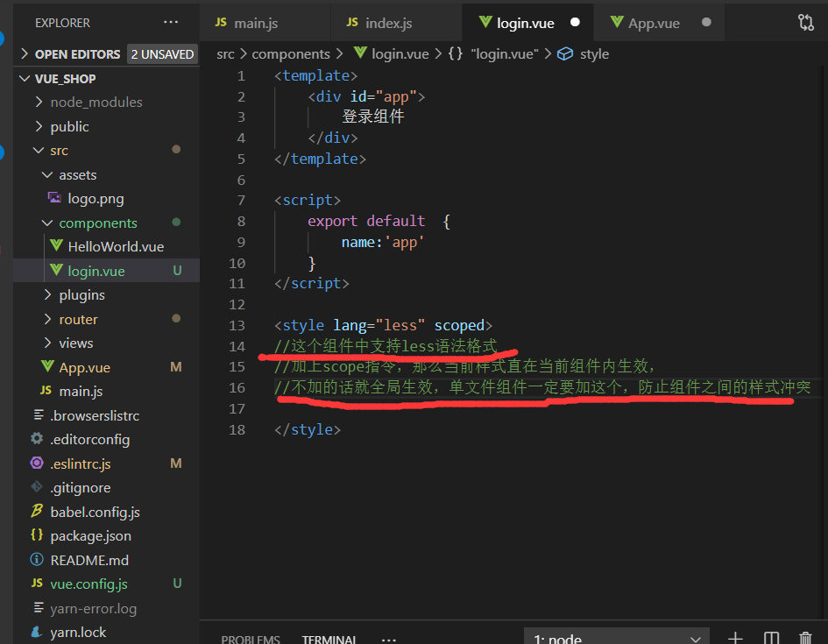Click the JS icon of main.js in file tree
The width and height of the screenshot is (828, 644).
pos(46,390)
